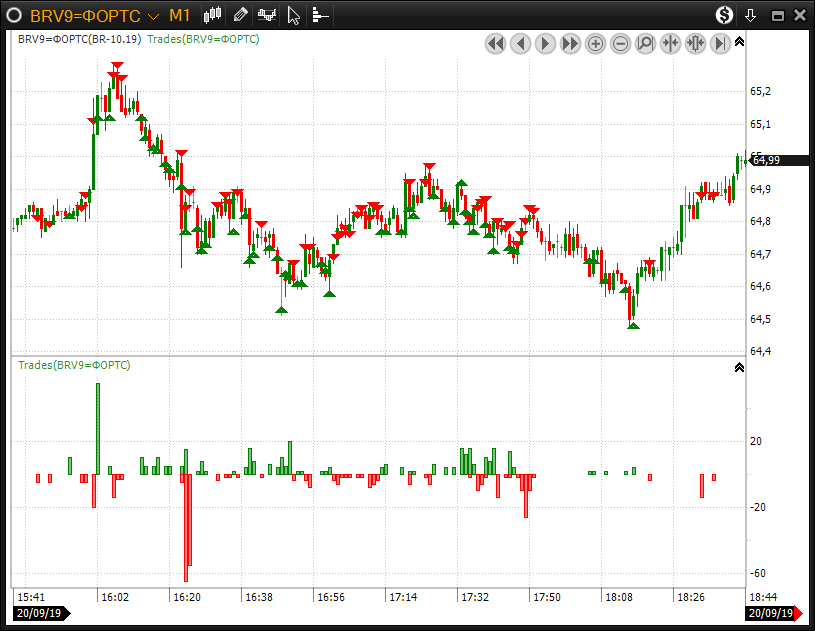Compress the chart horizontally

point(670,43)
